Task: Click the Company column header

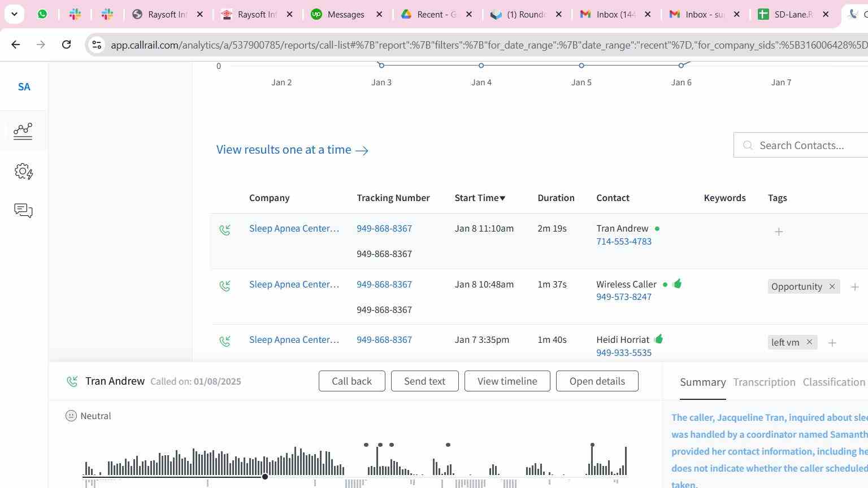Action: coord(269,198)
